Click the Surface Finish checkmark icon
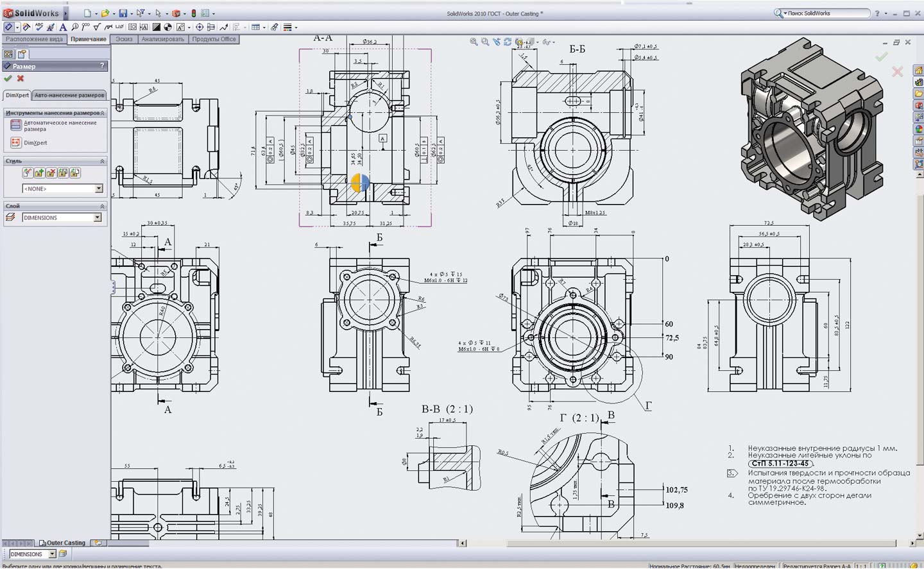 coord(97,27)
